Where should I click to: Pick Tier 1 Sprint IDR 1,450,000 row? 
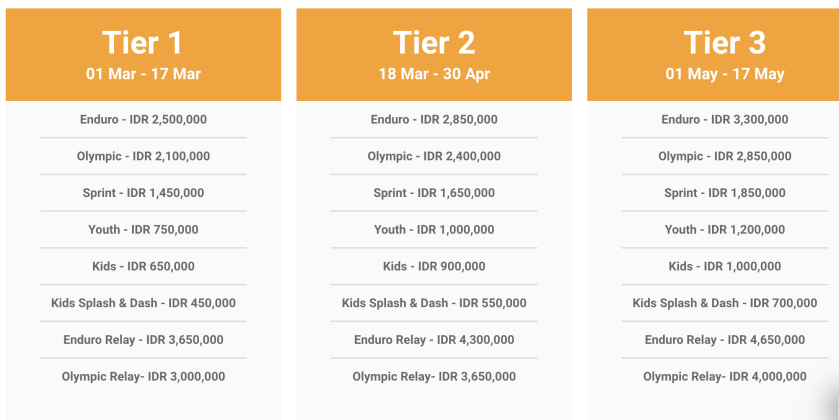click(143, 193)
